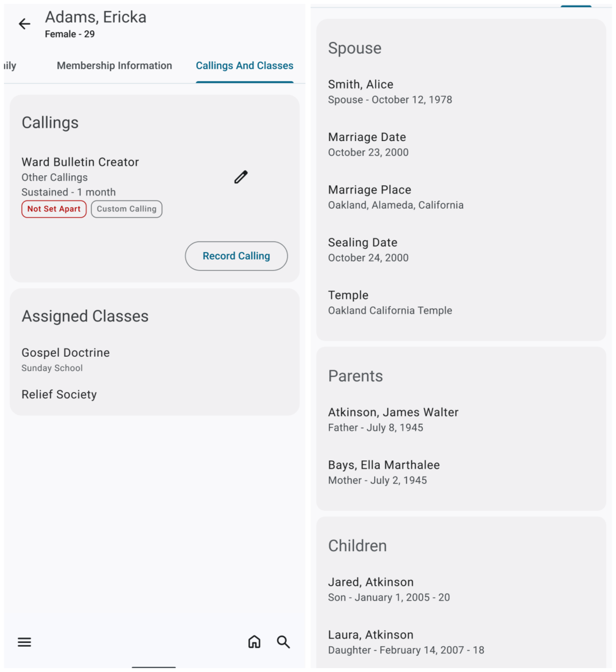The width and height of the screenshot is (616, 672).
Task: Select daughter Laura, Atkinson
Action: [405, 642]
